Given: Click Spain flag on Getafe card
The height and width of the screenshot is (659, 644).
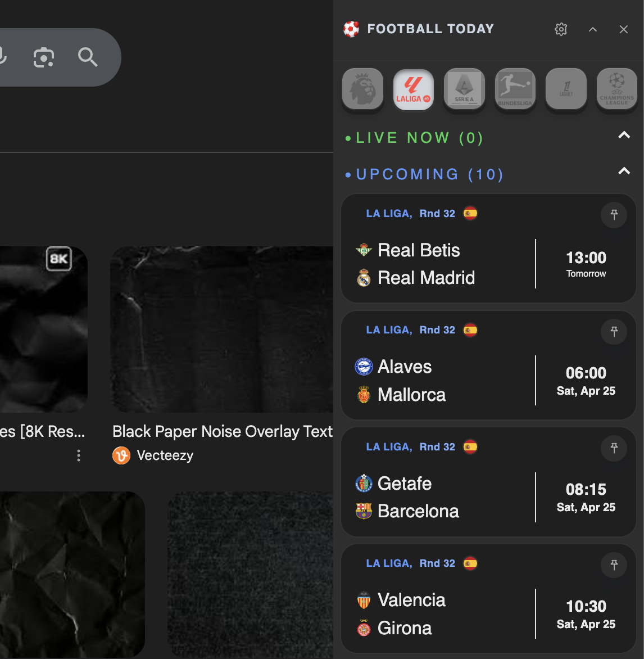Looking at the screenshot, I should pos(470,447).
